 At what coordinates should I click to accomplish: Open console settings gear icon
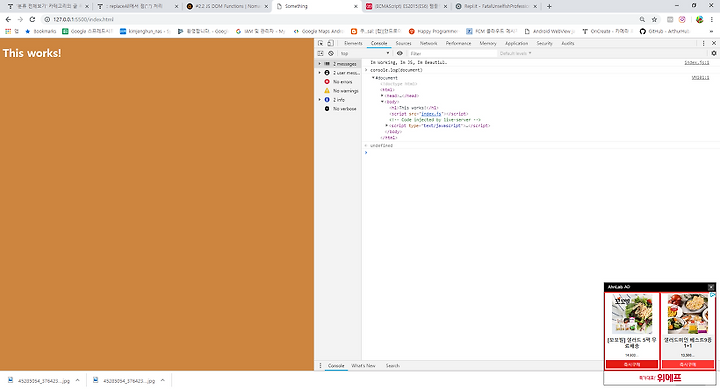click(714, 53)
